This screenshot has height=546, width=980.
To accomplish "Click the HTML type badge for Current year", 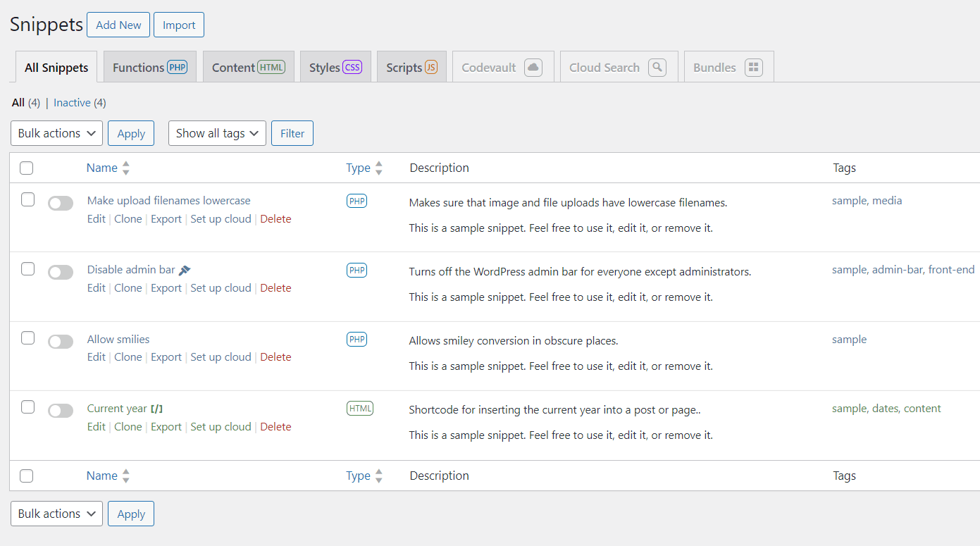I will pyautogui.click(x=359, y=409).
